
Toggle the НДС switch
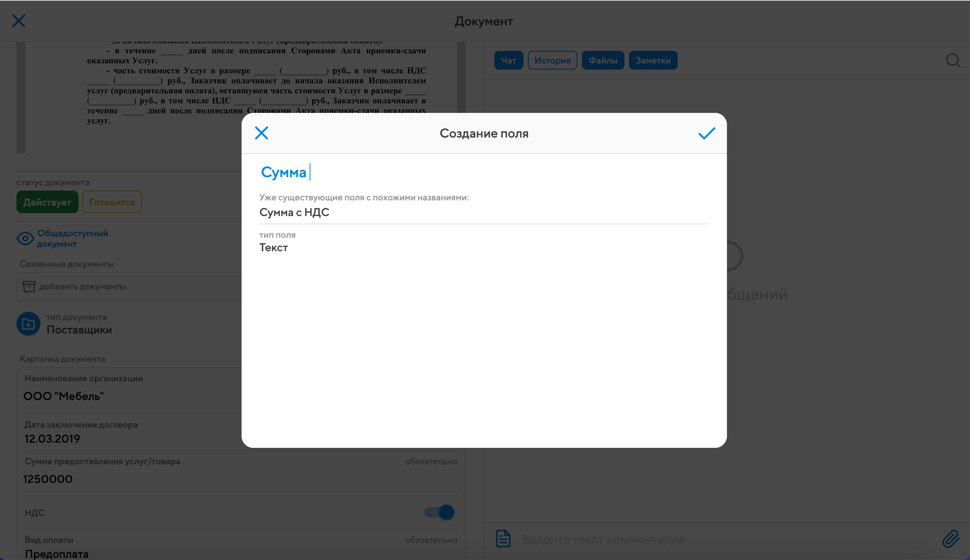click(439, 512)
